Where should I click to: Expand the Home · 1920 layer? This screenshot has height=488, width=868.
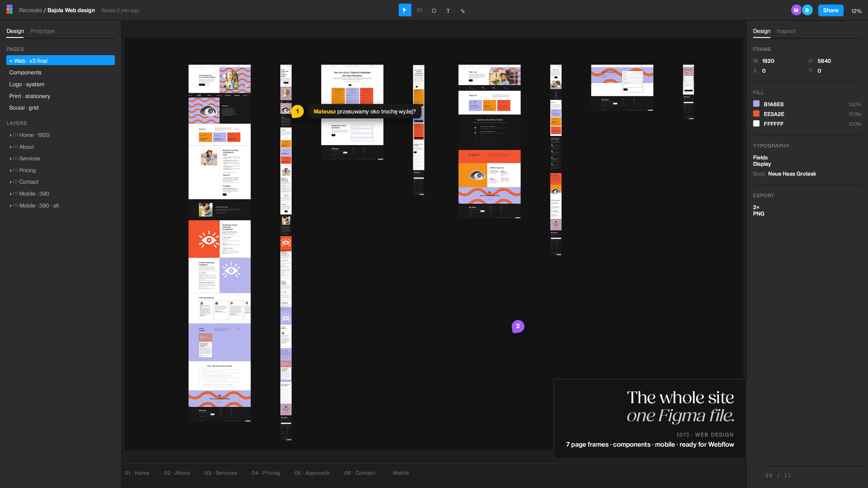[11, 135]
